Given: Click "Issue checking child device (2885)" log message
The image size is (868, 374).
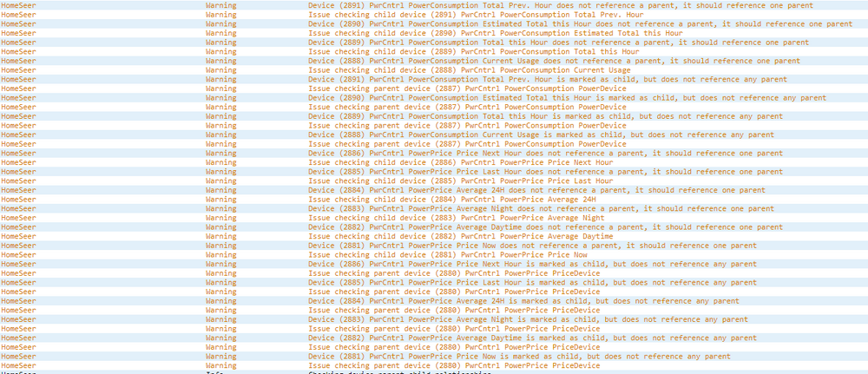Looking at the screenshot, I should 460,180.
